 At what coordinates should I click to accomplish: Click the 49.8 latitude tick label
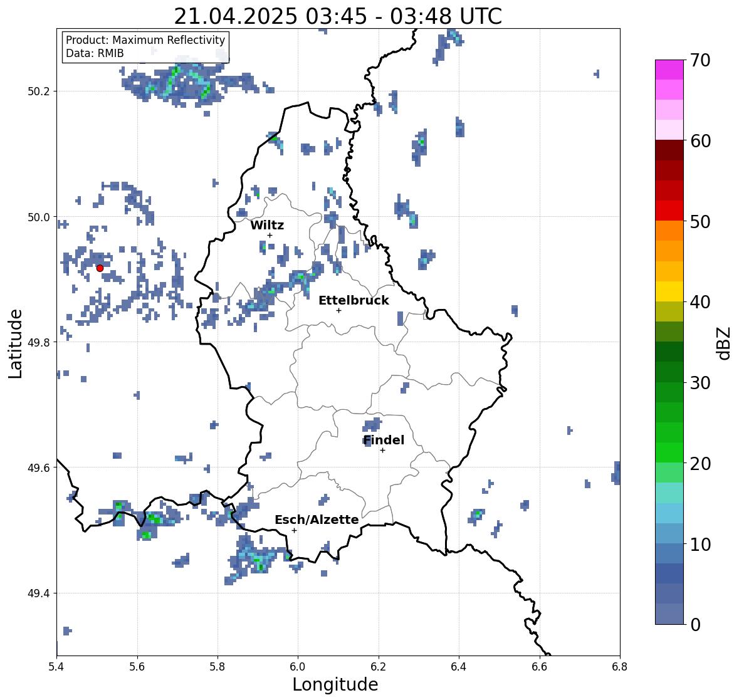pyautogui.click(x=39, y=342)
